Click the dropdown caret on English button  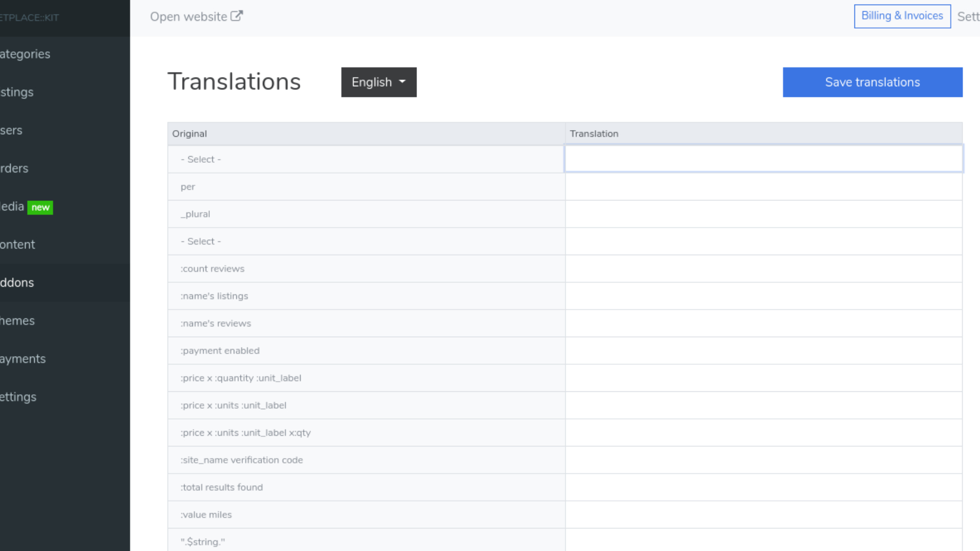[402, 82]
